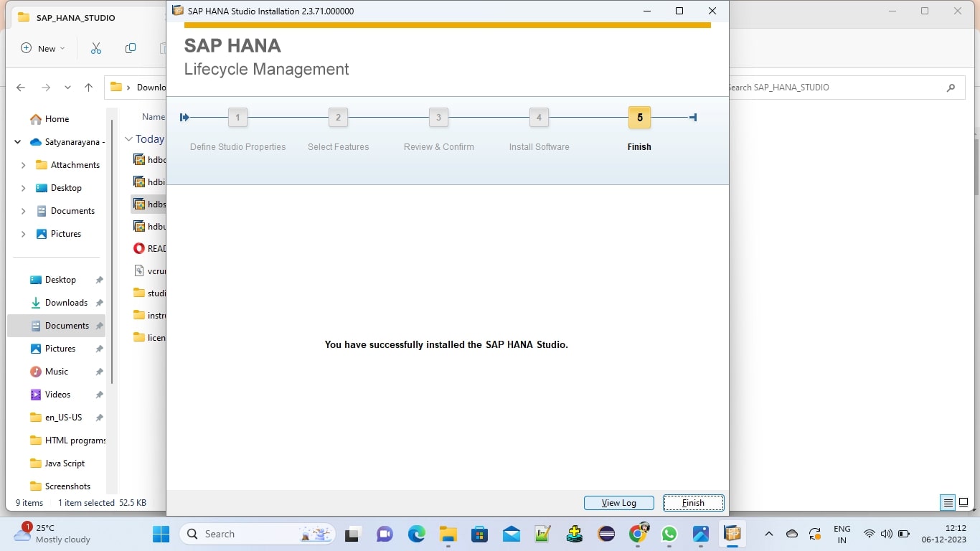Click the search magnifier in the search box

point(951,87)
